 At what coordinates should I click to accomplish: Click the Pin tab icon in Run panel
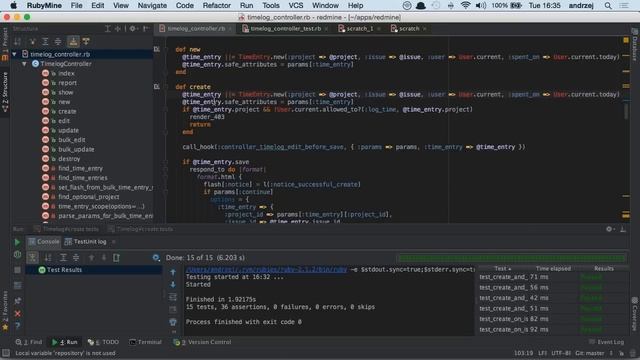point(17,300)
